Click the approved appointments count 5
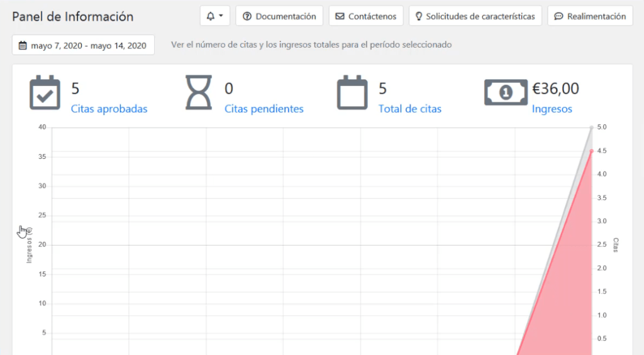644x355 pixels. (x=75, y=89)
